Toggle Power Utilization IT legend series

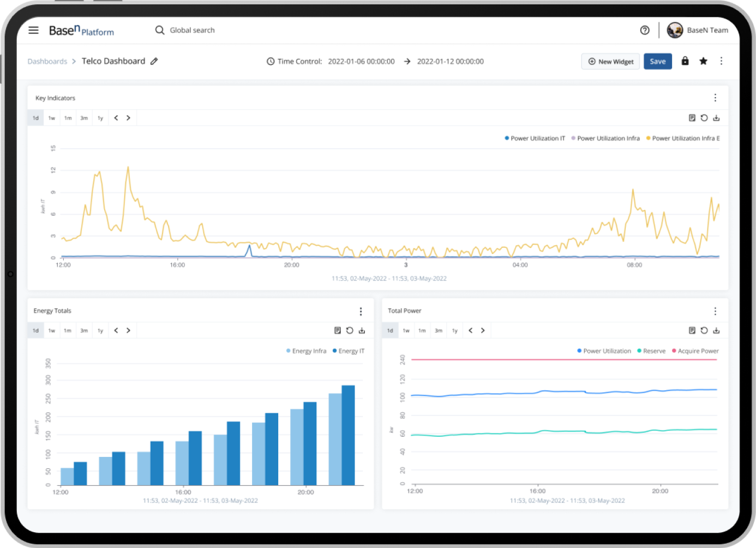coord(535,138)
